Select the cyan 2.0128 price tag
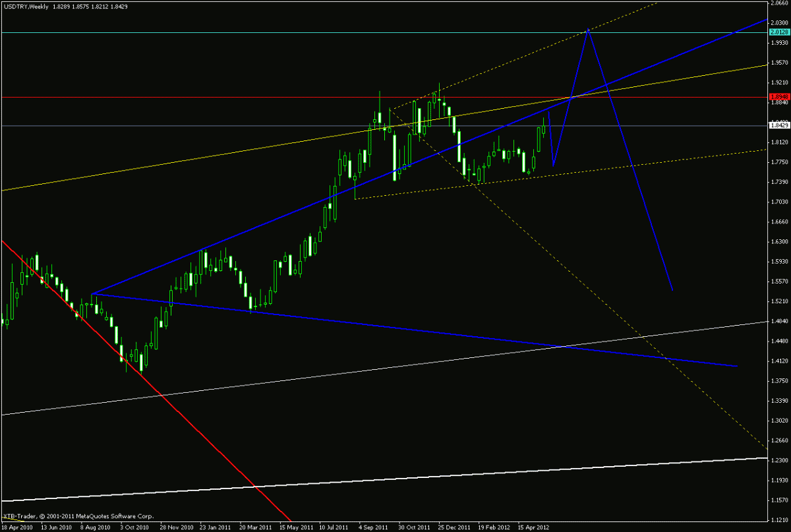 click(778, 31)
